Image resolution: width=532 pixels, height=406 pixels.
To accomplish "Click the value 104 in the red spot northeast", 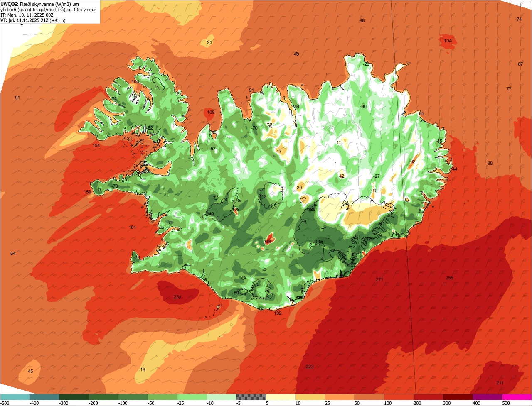I will point(448,41).
